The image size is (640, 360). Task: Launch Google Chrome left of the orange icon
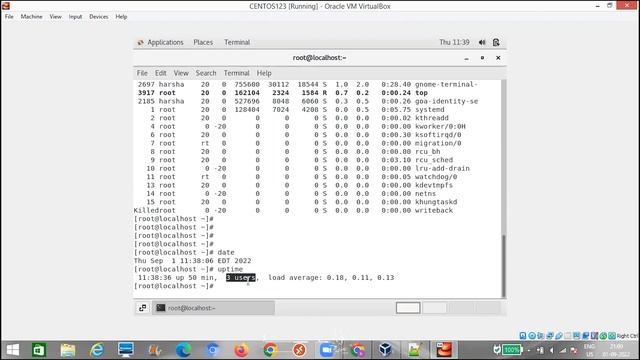tap(270, 350)
